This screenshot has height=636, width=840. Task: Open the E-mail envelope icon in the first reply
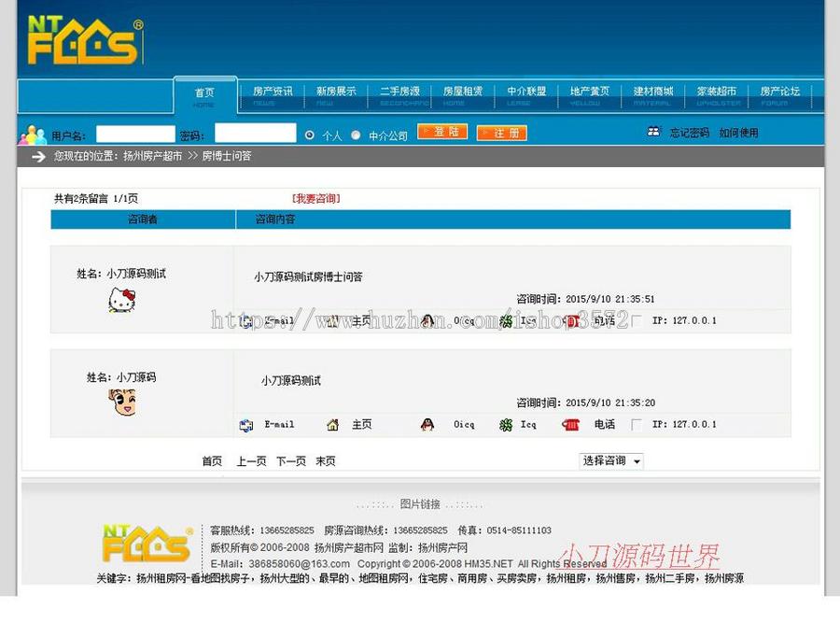pos(245,320)
